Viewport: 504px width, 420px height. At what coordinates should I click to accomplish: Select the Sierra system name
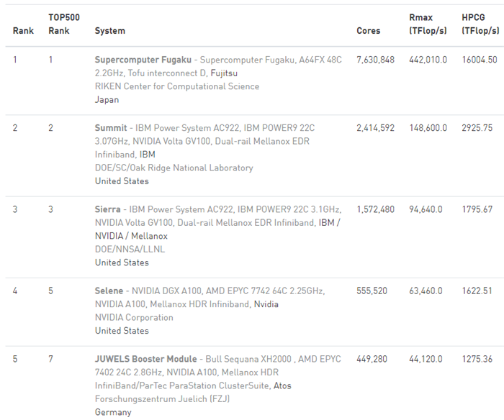(108, 209)
